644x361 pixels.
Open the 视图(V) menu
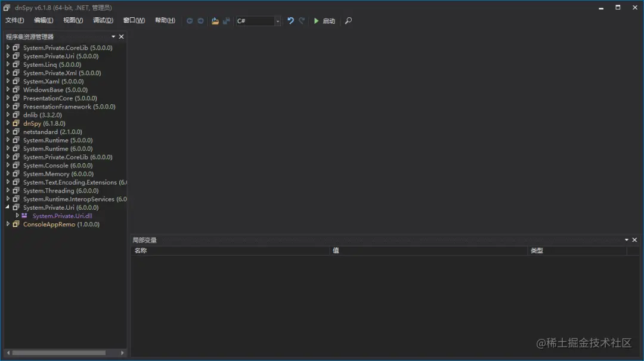73,20
